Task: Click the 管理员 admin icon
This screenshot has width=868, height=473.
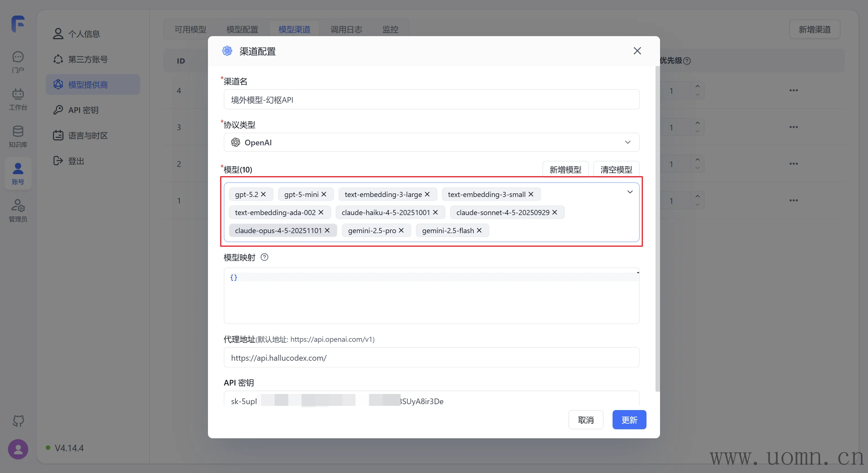Action: [x=18, y=206]
